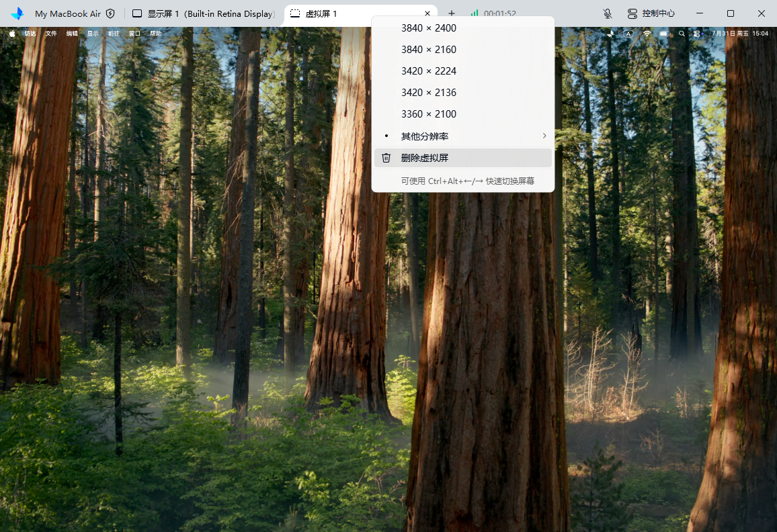Click the input source A icon
The height and width of the screenshot is (532, 777).
tap(628, 34)
